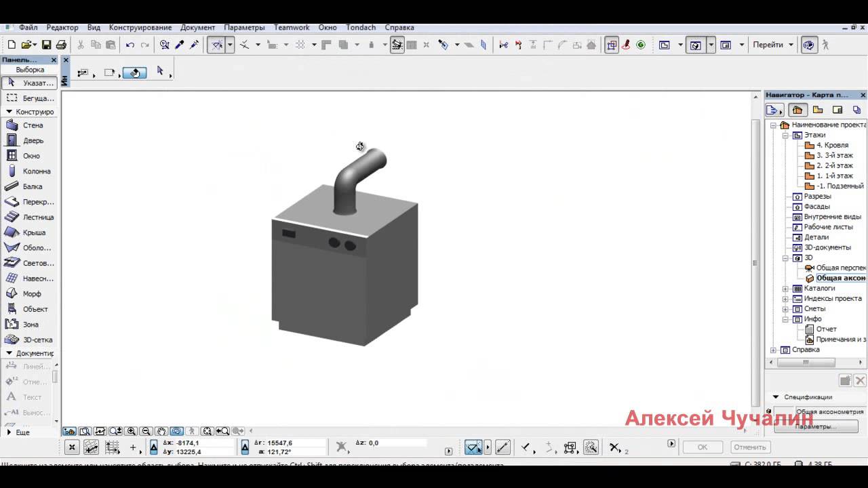Toggle the Δr coordinate relative/absolute button
The height and width of the screenshot is (488, 868).
coord(245,447)
